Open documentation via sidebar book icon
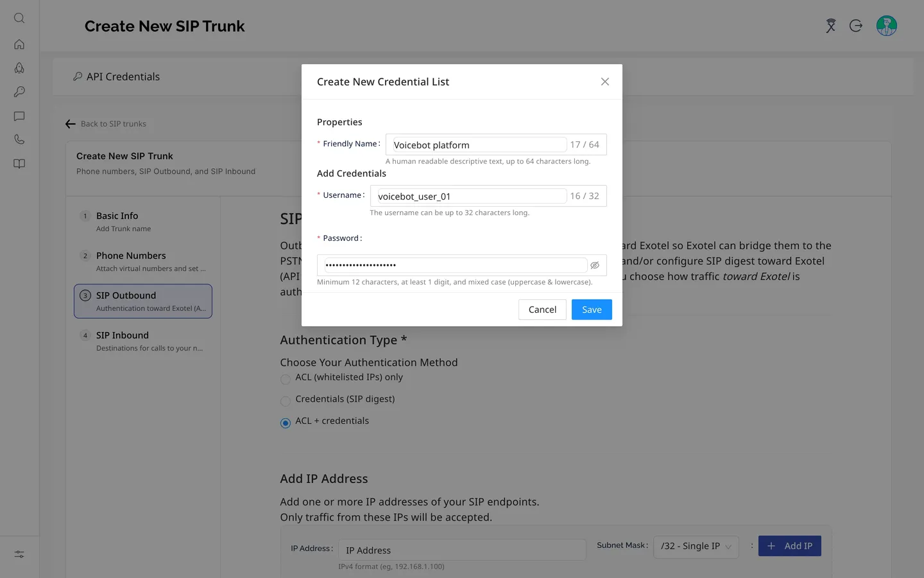This screenshot has width=924, height=578. tap(19, 164)
